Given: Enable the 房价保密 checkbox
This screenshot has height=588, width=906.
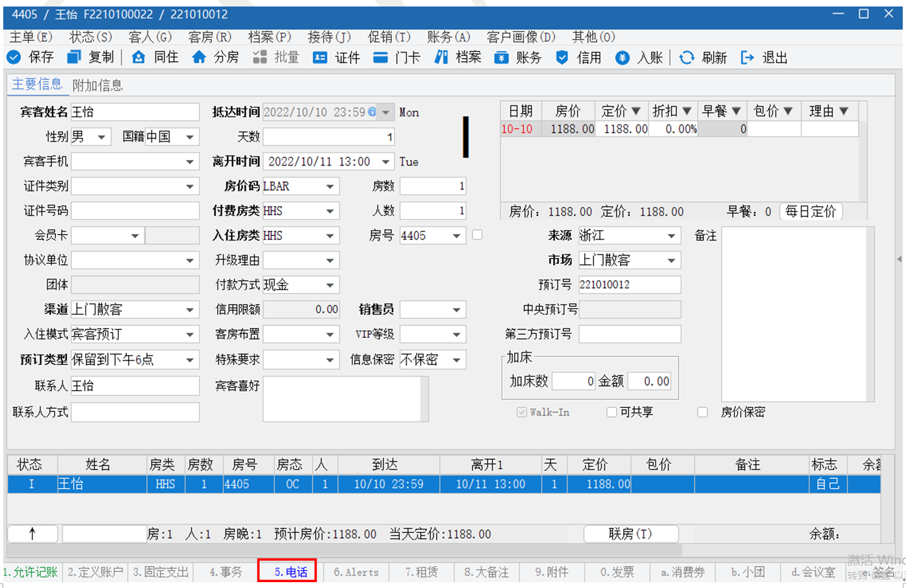Looking at the screenshot, I should pos(702,412).
